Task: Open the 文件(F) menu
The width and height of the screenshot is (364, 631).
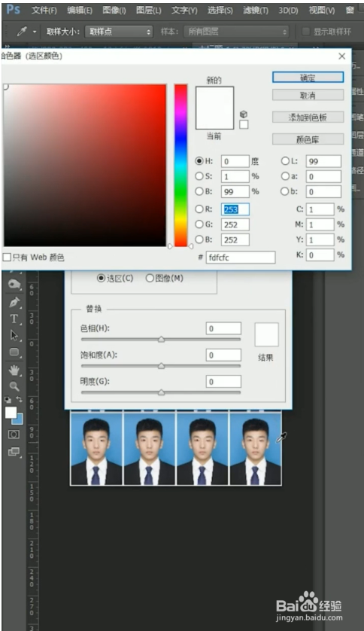Action: (x=44, y=10)
